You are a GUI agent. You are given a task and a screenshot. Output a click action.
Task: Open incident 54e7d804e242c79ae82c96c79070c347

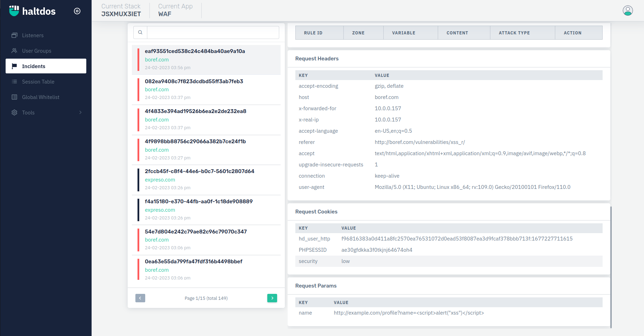point(206,240)
